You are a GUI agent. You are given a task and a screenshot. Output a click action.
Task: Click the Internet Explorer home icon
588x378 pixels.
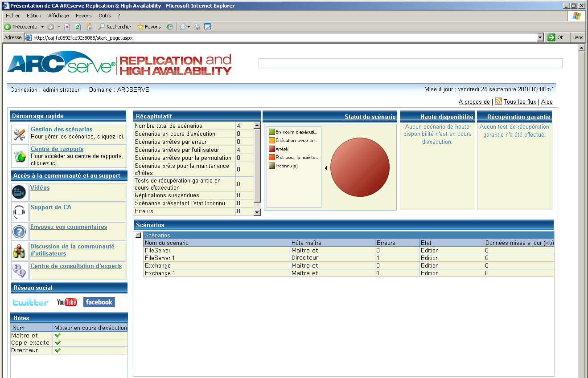pos(89,27)
